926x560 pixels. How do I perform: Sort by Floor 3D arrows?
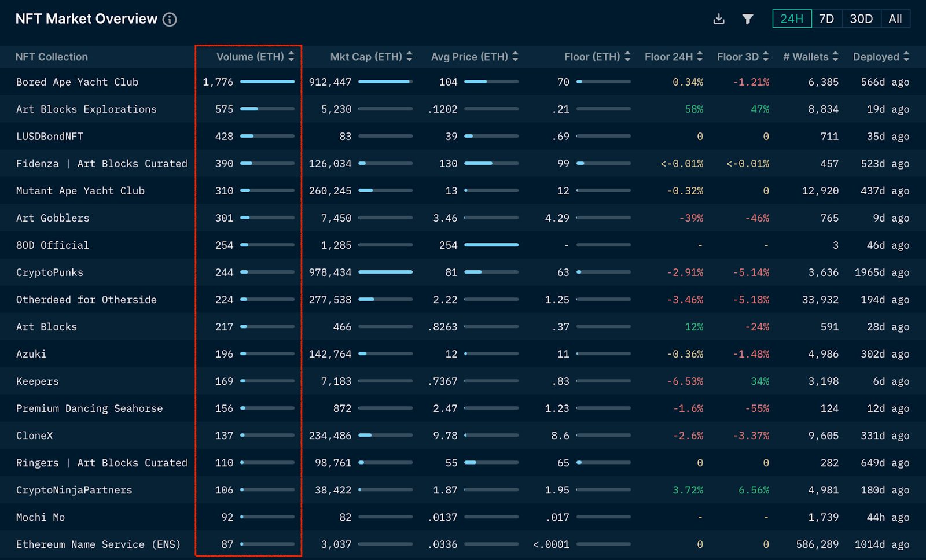(x=766, y=57)
